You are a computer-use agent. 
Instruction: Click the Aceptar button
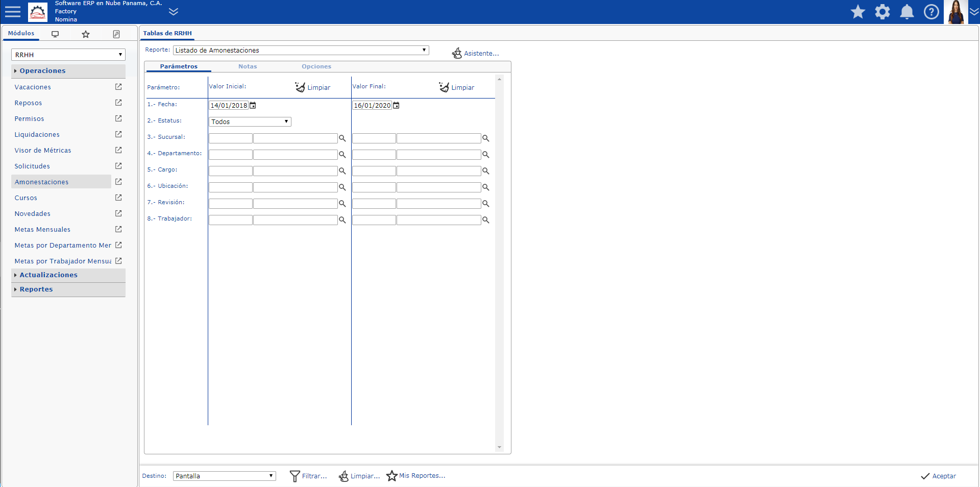pos(938,476)
